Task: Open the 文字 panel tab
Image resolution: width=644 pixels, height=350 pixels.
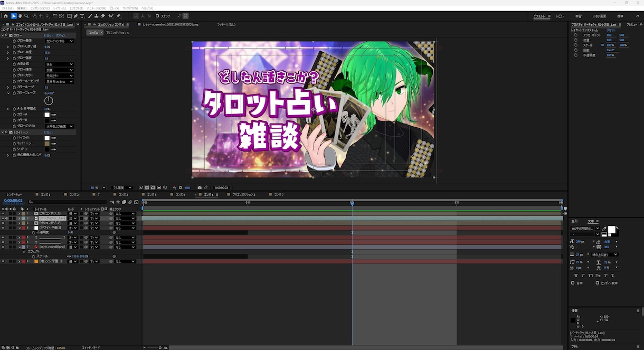Action: tap(591, 221)
